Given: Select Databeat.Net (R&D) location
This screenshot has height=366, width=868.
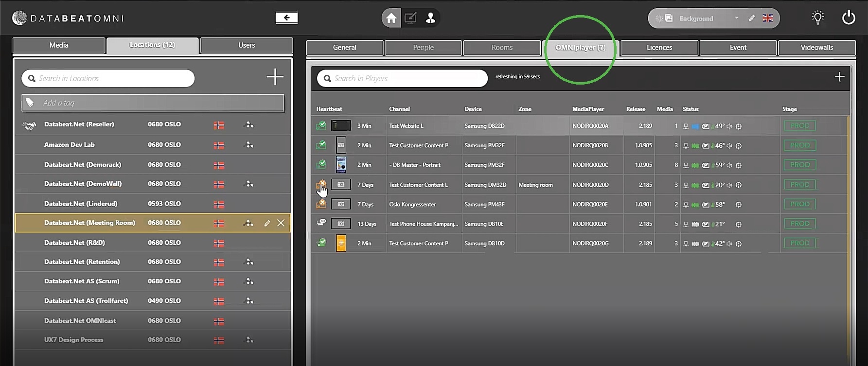Looking at the screenshot, I should pos(153,243).
